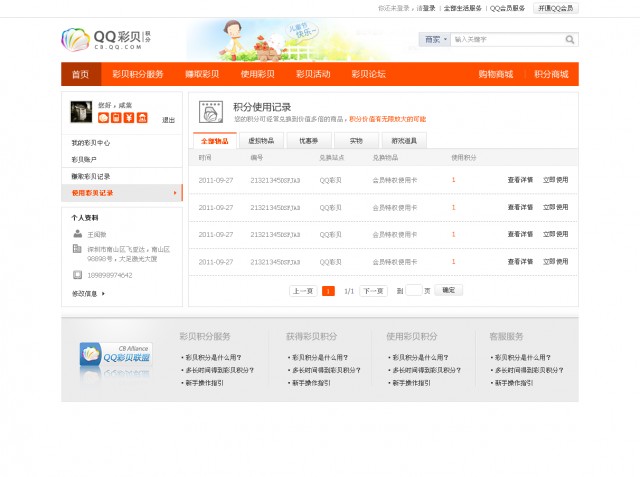
Task: Click 查看详情 in the fourth record row
Action: 520,262
